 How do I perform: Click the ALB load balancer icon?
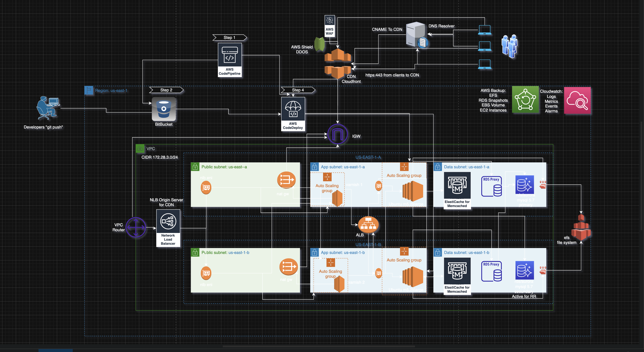(368, 225)
